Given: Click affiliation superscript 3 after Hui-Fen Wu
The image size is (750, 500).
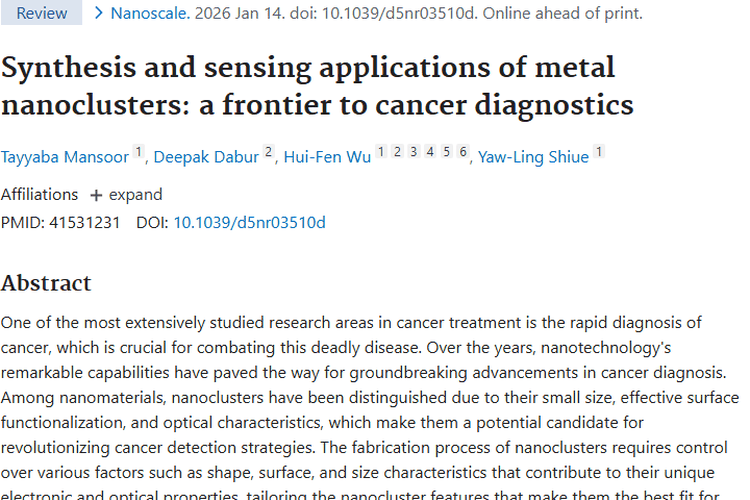Looking at the screenshot, I should (x=413, y=152).
